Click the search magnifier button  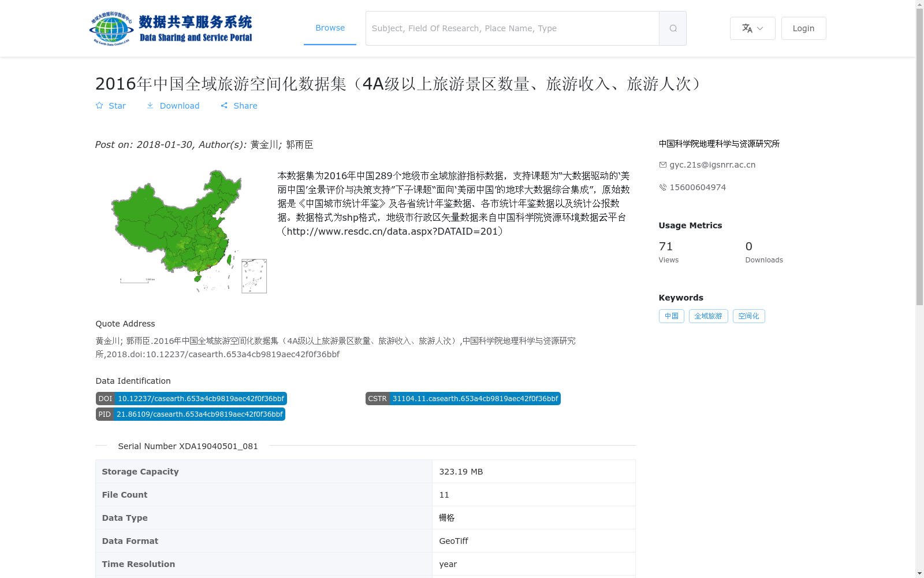pos(673,28)
